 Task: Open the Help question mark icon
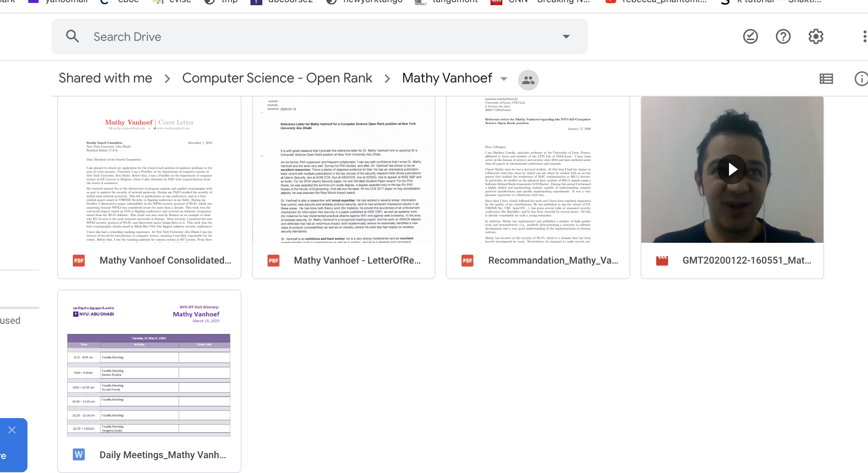point(783,36)
